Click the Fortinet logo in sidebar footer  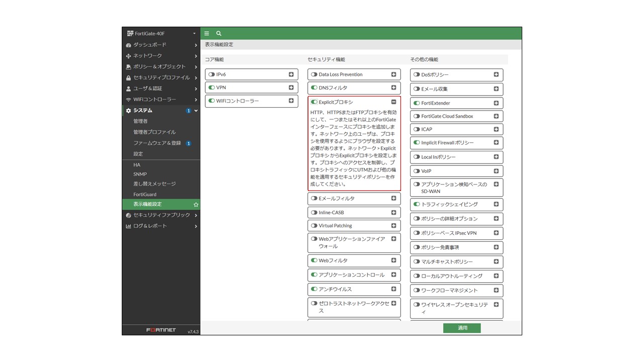[x=161, y=330]
